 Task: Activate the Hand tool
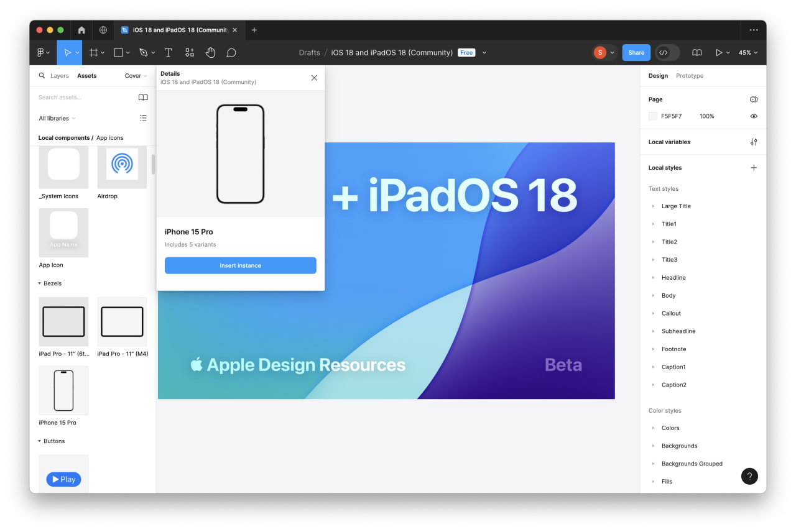(210, 53)
